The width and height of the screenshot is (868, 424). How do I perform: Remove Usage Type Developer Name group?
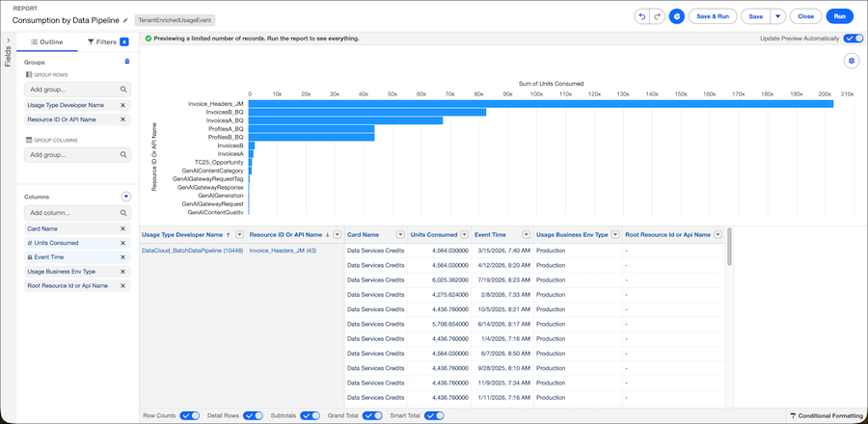[122, 105]
